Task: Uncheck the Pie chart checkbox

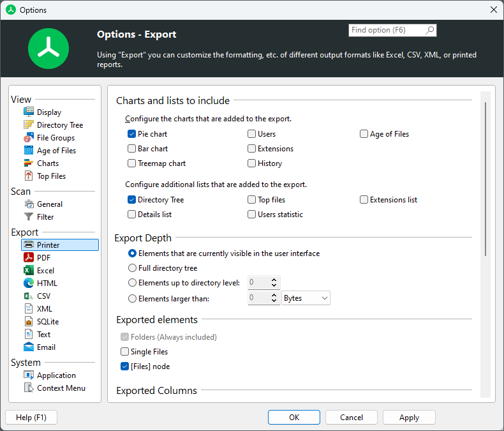Action: [132, 134]
